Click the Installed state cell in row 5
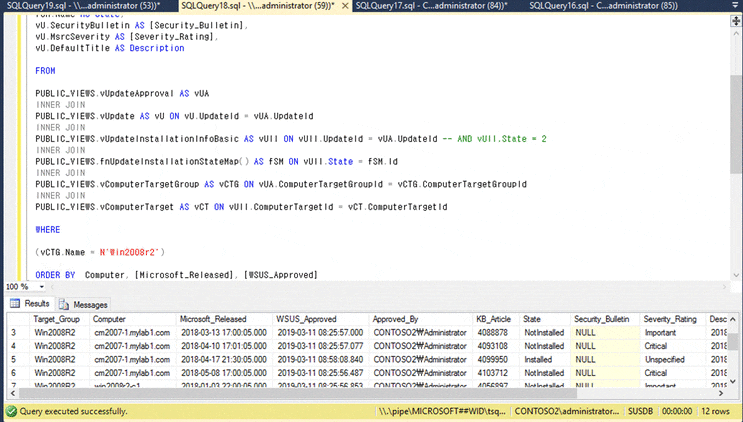The height and width of the screenshot is (422, 743). 546,359
